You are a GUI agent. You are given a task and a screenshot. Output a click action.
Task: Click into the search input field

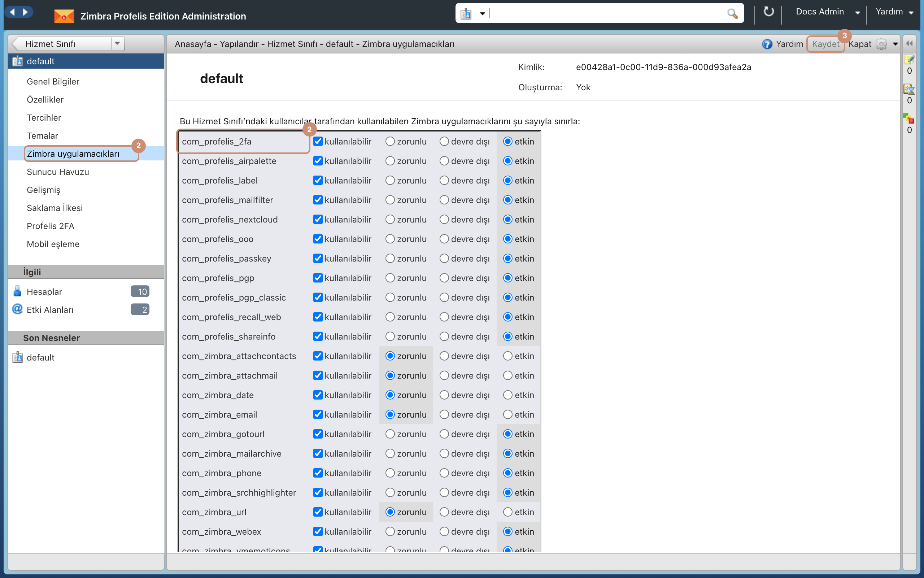tap(607, 14)
